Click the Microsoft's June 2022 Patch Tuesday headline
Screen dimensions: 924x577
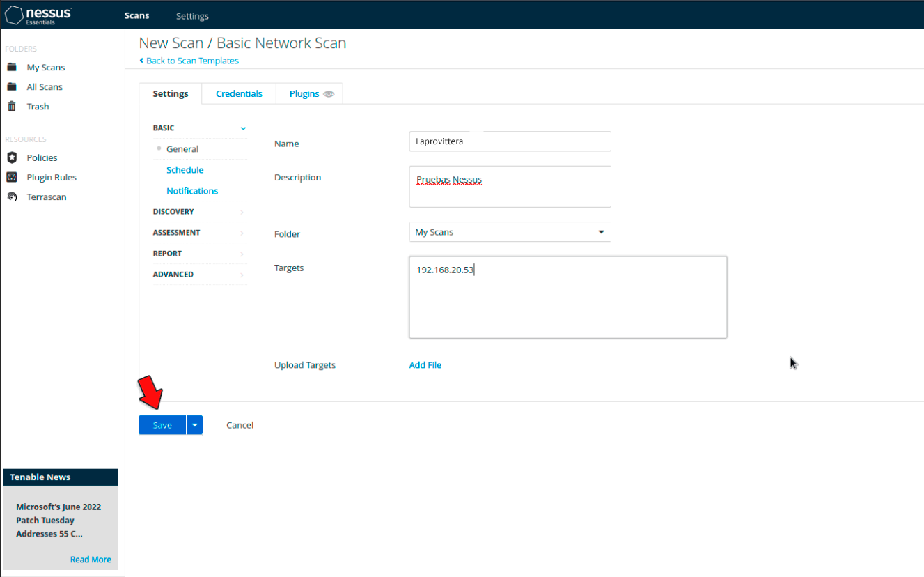pyautogui.click(x=58, y=521)
